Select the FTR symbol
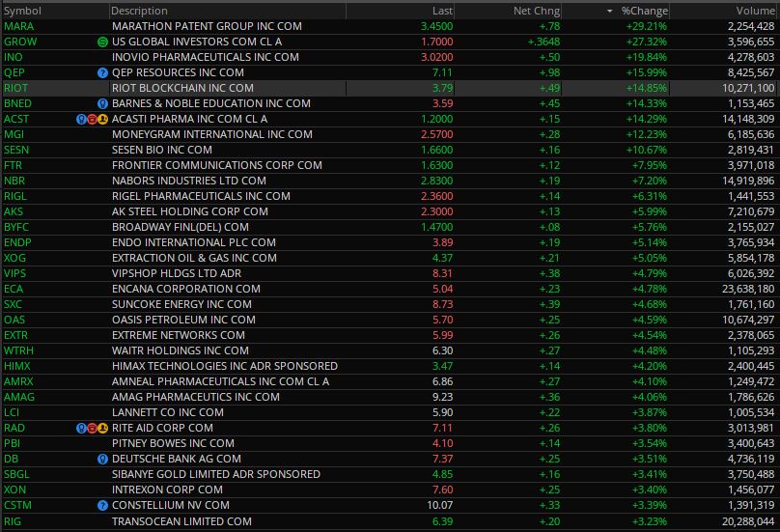Viewport: 780px width, 532px height. tap(13, 165)
